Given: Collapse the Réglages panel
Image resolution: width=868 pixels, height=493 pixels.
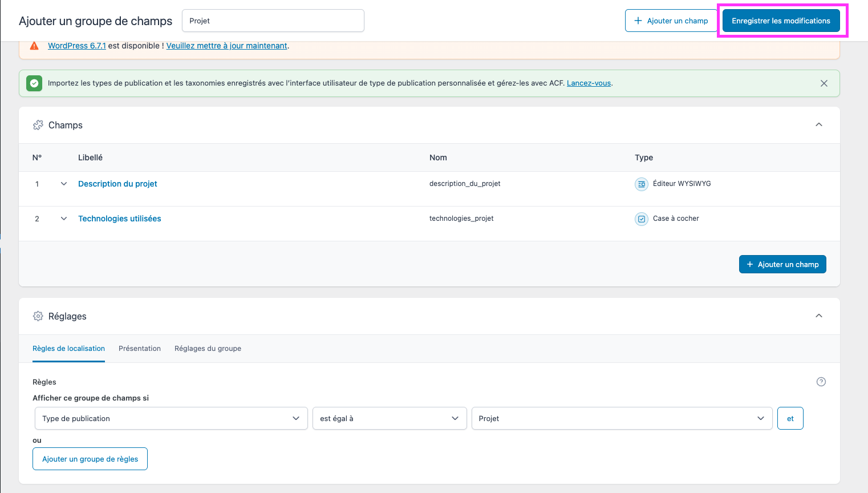Looking at the screenshot, I should pos(818,316).
